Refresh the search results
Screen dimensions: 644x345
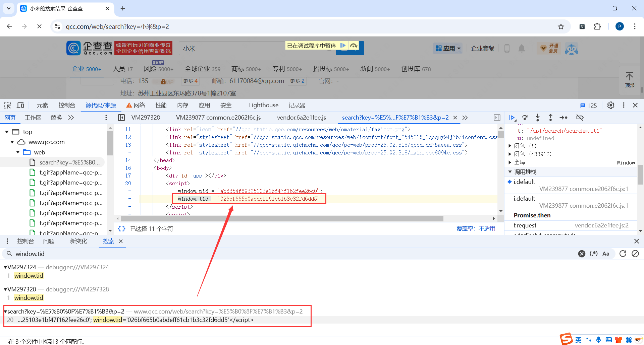[x=623, y=254]
